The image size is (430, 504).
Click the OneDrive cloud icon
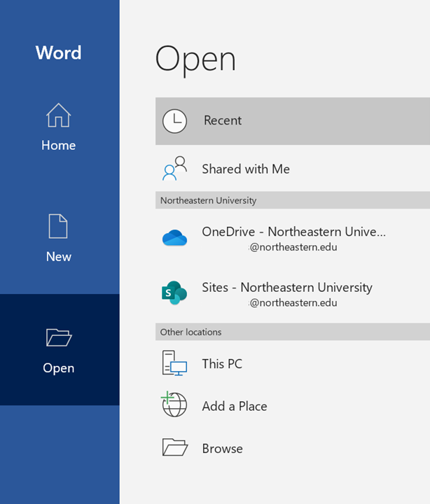click(174, 238)
